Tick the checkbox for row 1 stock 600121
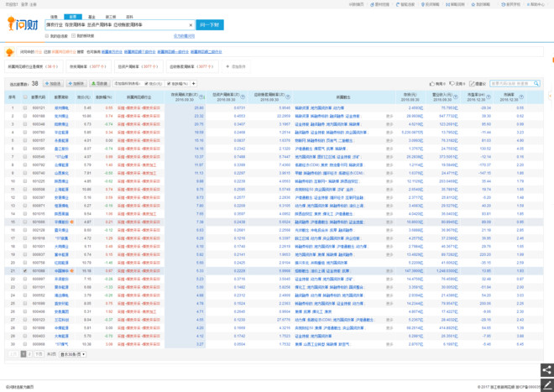This screenshot has height=392, width=554. pyautogui.click(x=25, y=107)
